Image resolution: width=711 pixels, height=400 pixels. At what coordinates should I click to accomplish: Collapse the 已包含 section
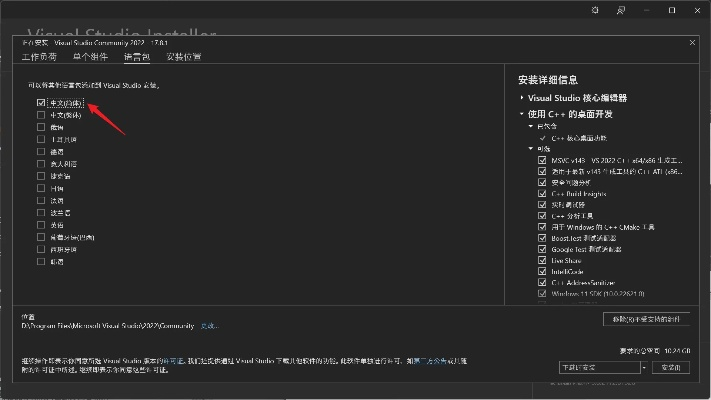point(531,126)
